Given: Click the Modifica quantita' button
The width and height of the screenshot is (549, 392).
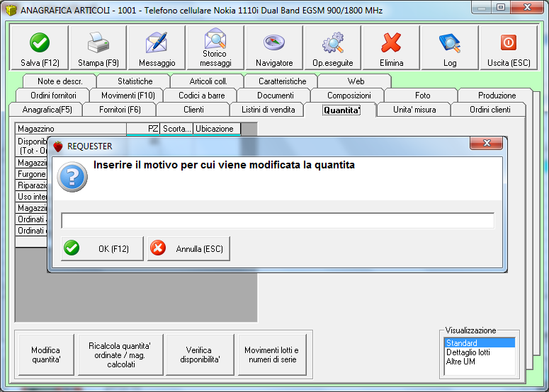Looking at the screenshot, I should (46, 354).
